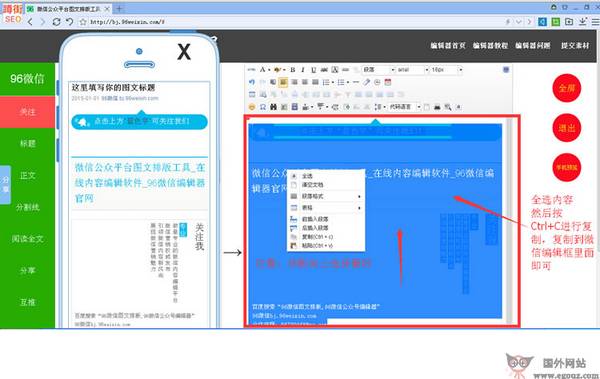Expand the unordered list style arrow
This screenshot has height=379, width=600.
point(348,82)
